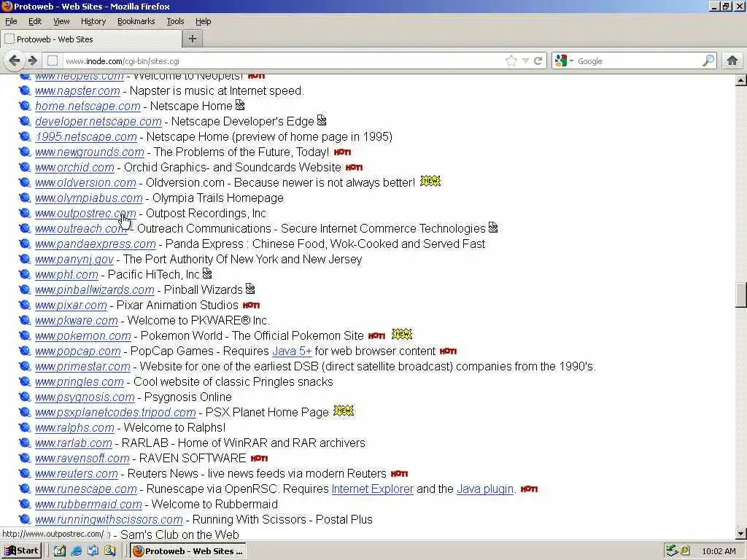Visit www.panynj.gov link
This screenshot has width=747, height=560.
point(74,259)
